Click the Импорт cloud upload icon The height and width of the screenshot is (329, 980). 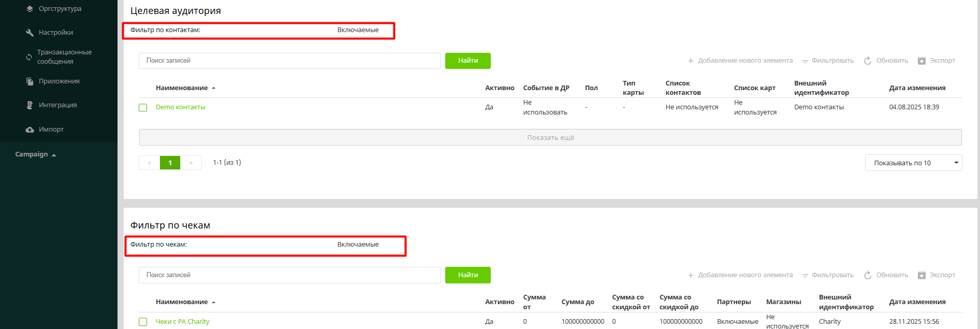(30, 130)
